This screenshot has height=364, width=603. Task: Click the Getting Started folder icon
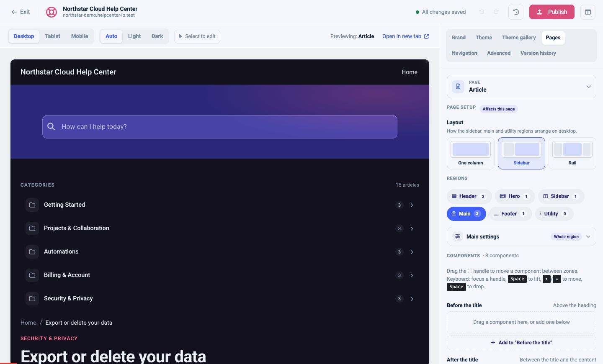(32, 205)
